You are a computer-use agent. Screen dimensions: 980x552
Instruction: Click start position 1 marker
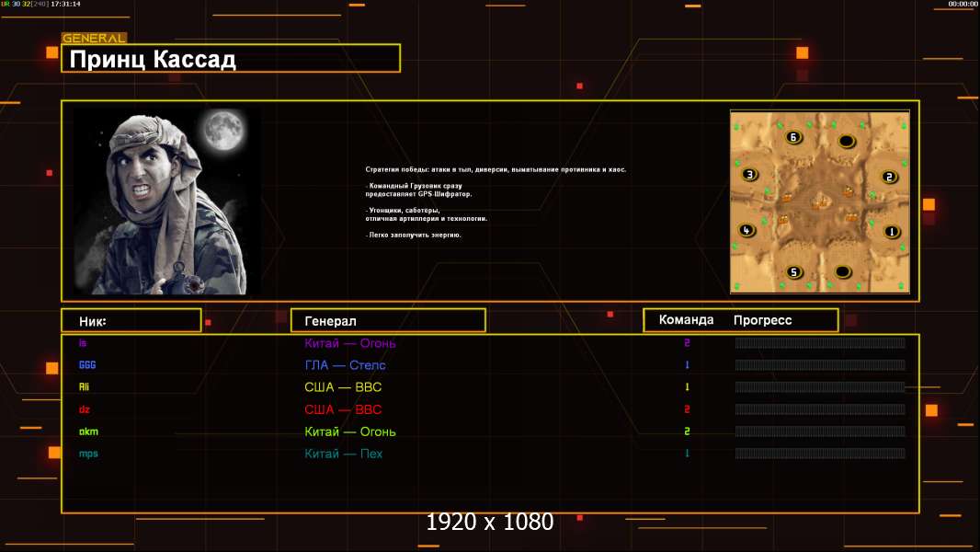[891, 231]
